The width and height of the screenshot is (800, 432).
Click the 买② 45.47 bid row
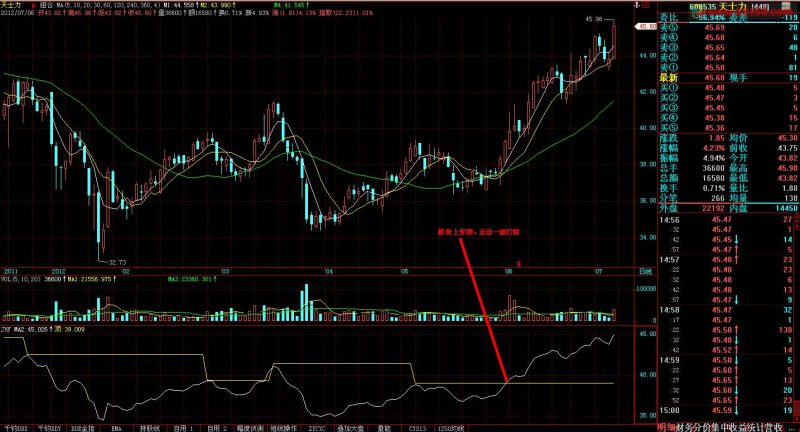click(728, 98)
